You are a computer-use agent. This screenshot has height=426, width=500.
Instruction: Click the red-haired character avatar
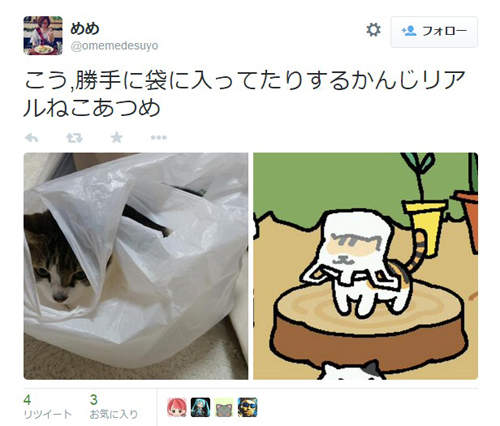[x=177, y=407]
